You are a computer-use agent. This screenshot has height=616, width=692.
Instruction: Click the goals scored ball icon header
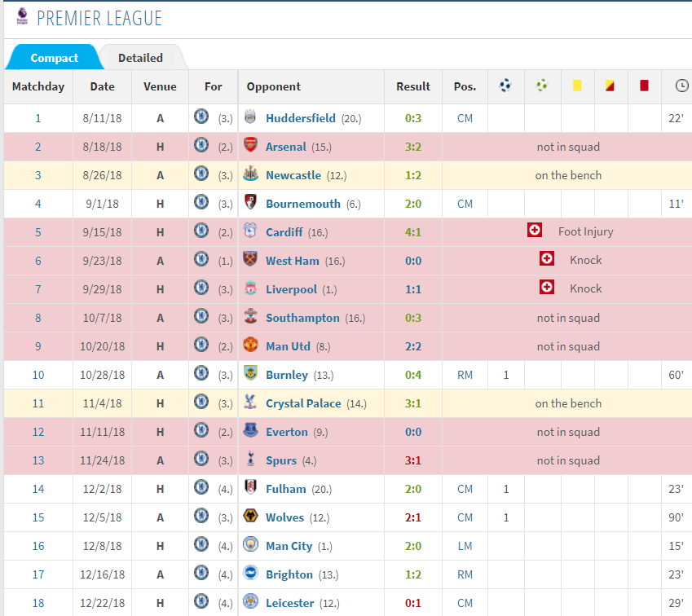[x=505, y=86]
